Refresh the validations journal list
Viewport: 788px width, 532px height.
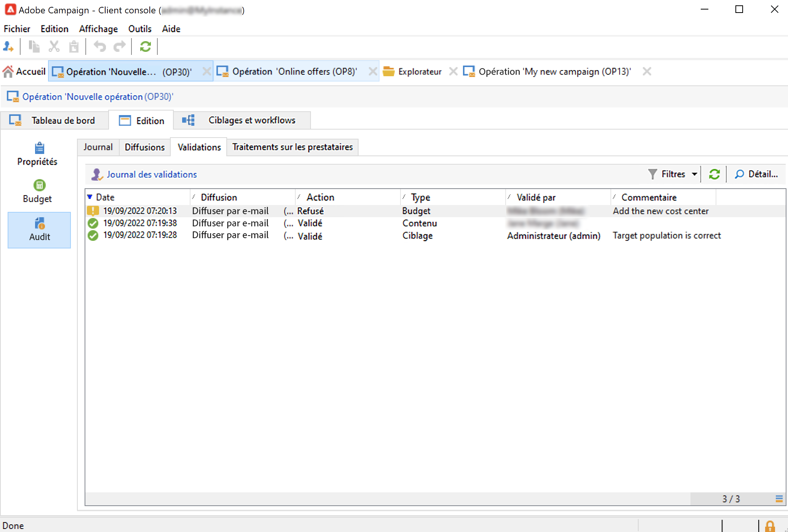click(x=714, y=174)
